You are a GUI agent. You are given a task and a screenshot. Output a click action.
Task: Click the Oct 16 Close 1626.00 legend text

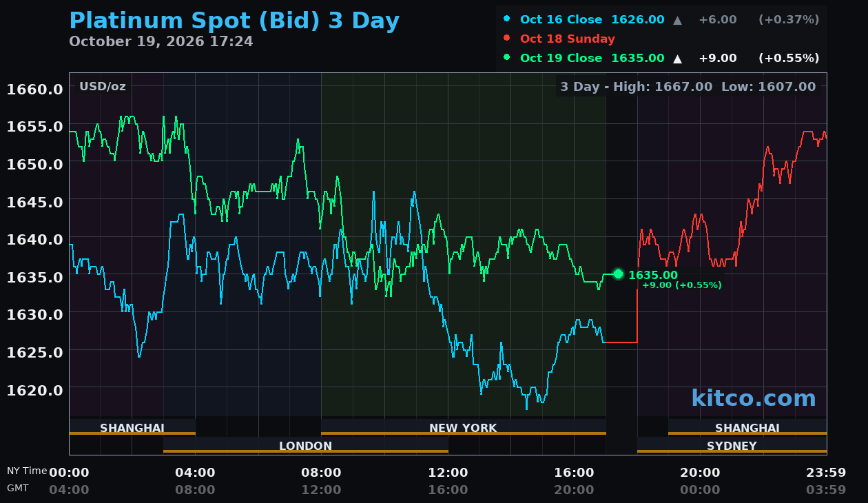click(592, 19)
